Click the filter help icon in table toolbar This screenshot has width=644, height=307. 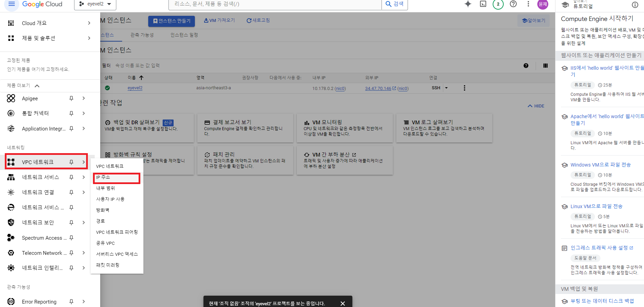click(526, 66)
